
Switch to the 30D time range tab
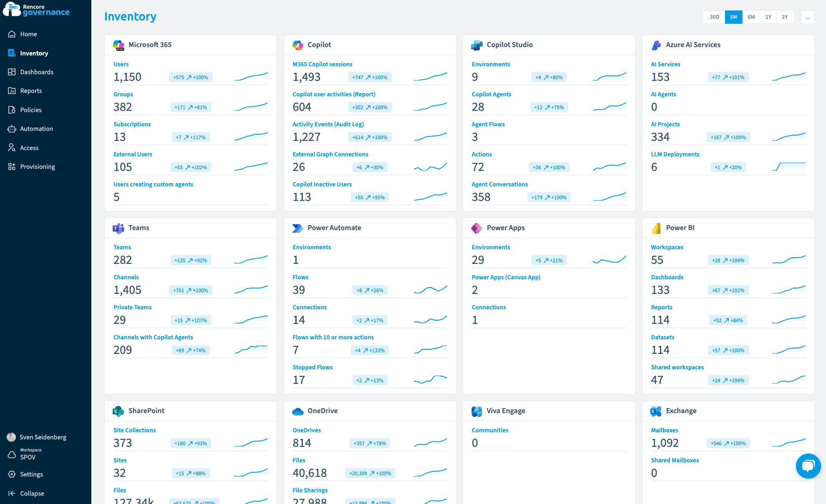(714, 17)
